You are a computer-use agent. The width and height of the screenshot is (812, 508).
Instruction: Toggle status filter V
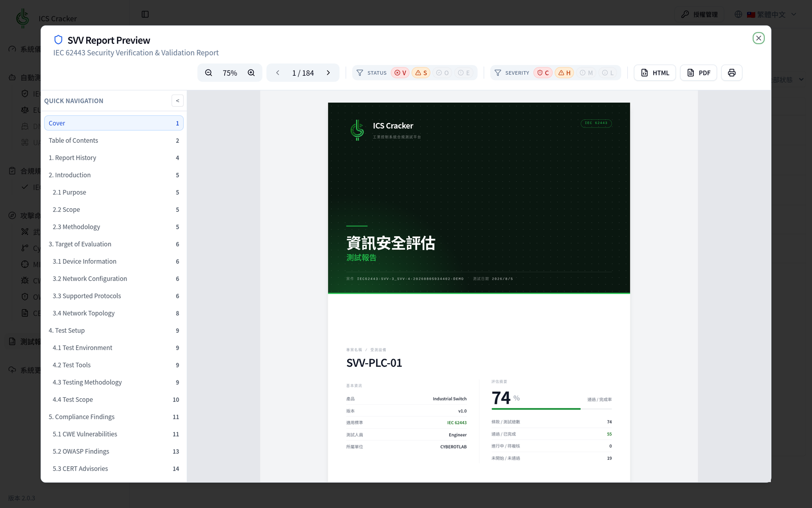(400, 73)
